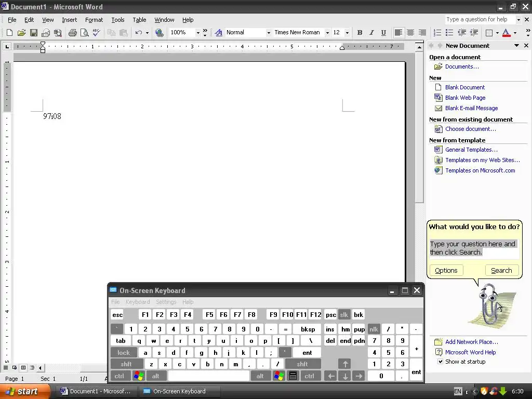Align text right
Screen dimensions: 532x399
tap(422, 33)
